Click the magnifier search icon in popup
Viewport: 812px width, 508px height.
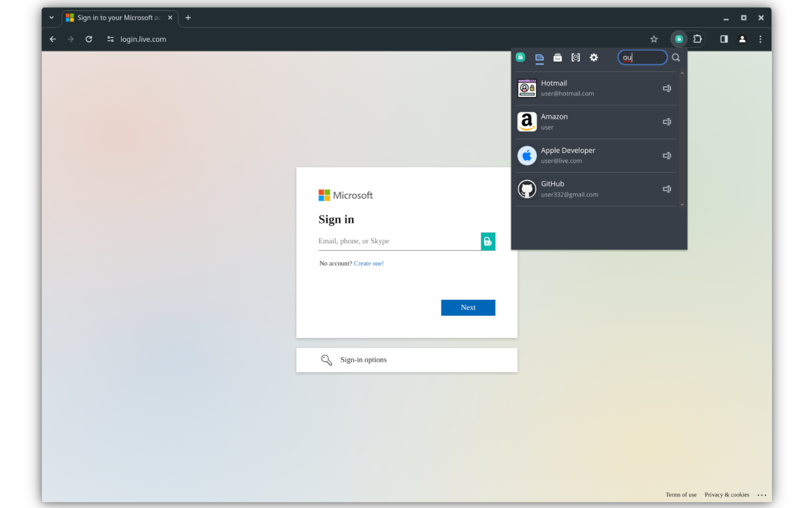point(676,57)
